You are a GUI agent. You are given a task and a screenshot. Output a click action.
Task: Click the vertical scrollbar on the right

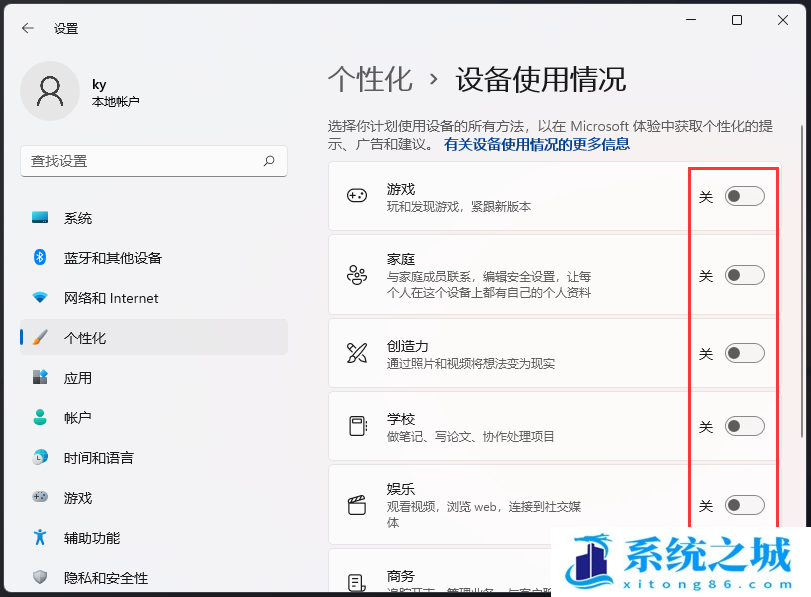point(802,281)
